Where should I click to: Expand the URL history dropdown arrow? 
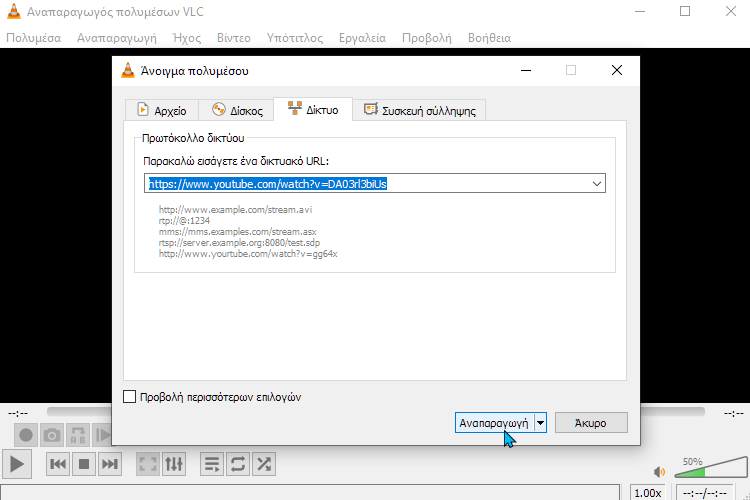pyautogui.click(x=596, y=183)
